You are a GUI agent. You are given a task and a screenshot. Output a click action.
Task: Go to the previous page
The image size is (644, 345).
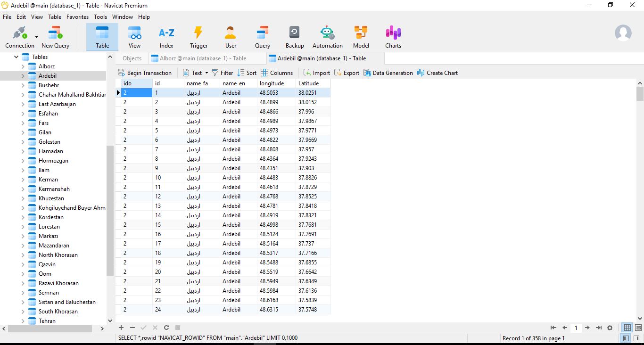565,328
